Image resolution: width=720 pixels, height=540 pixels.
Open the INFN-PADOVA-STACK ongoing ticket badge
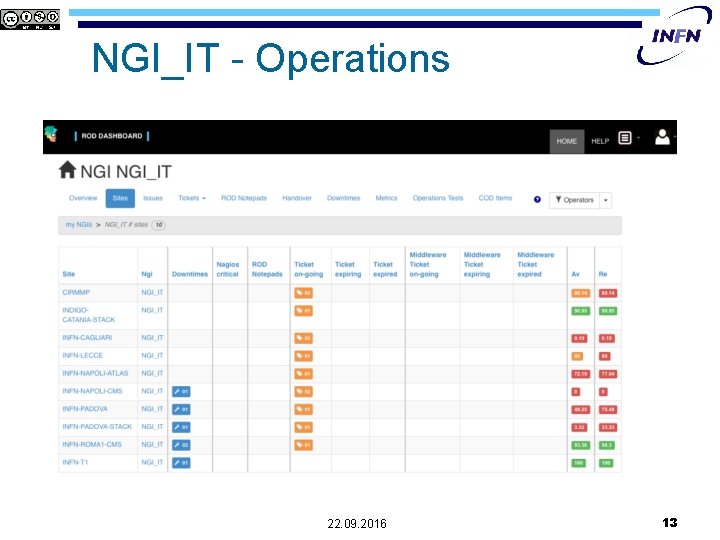pyautogui.click(x=304, y=427)
